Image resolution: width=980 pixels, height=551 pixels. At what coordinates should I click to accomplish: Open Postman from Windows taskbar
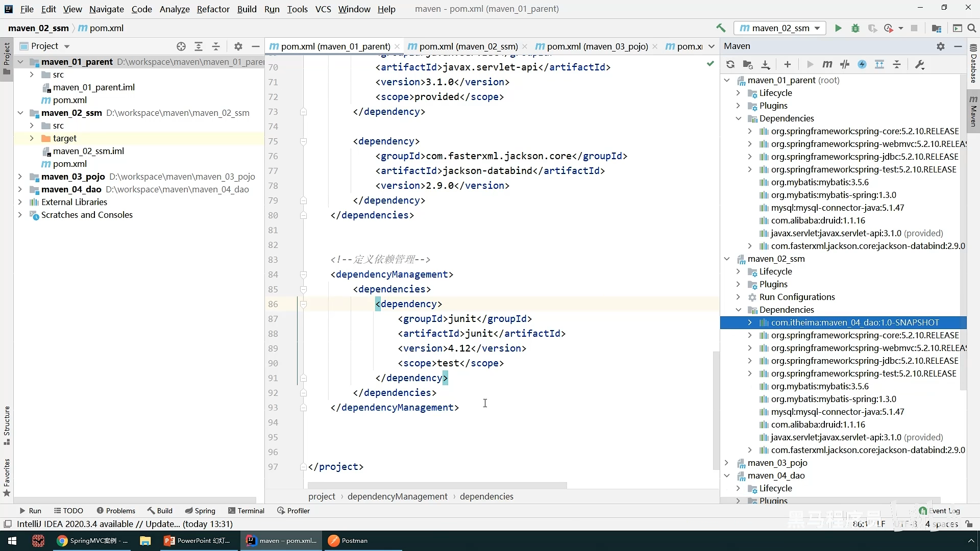(x=348, y=541)
